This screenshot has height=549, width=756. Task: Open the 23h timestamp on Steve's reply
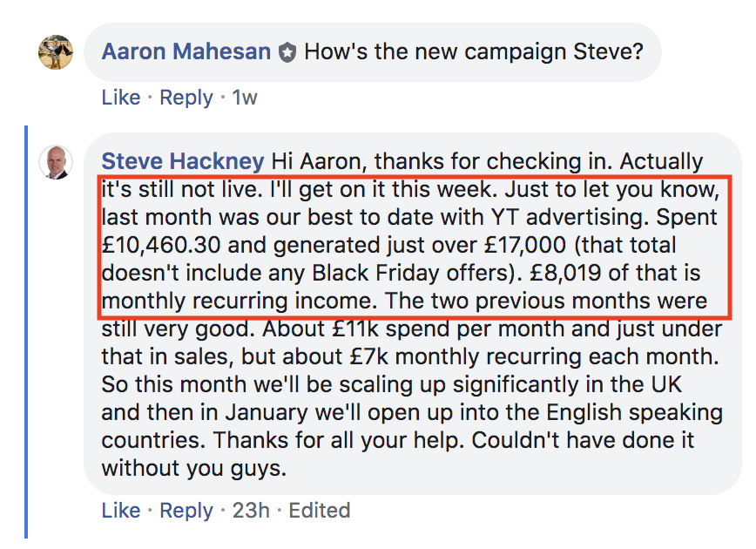(x=251, y=511)
